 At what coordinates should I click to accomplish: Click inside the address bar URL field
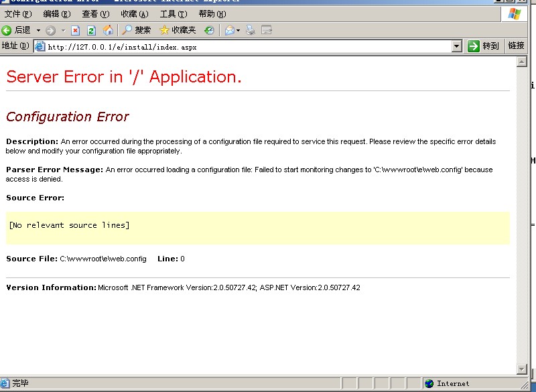(248, 46)
